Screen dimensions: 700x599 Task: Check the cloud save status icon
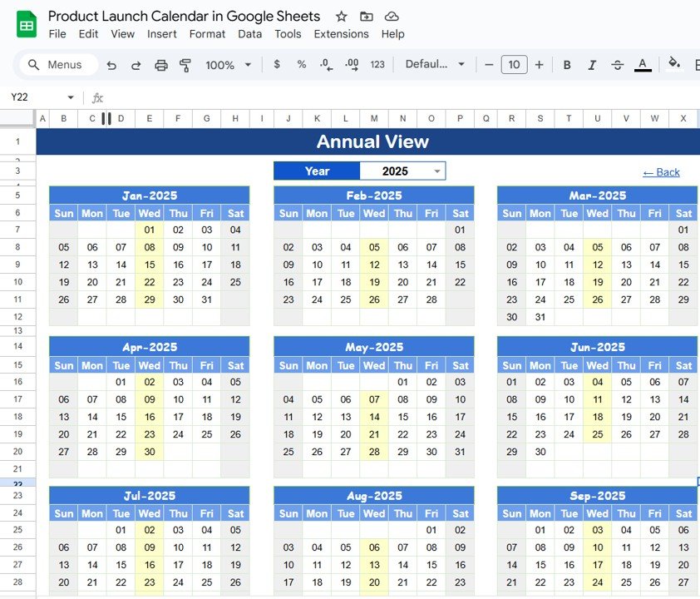[x=392, y=17]
